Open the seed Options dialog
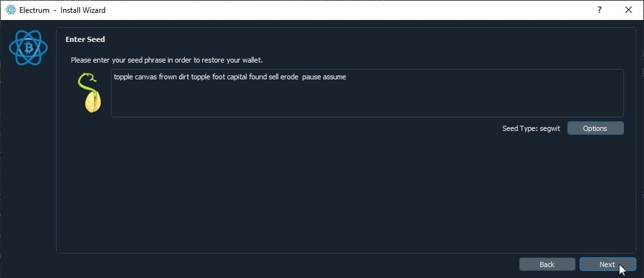 coord(595,128)
